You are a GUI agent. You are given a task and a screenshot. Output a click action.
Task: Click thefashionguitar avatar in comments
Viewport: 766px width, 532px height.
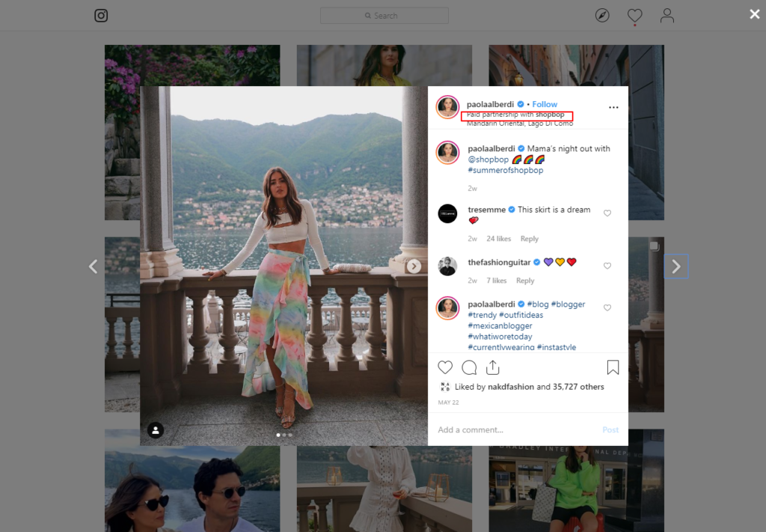[x=447, y=266]
